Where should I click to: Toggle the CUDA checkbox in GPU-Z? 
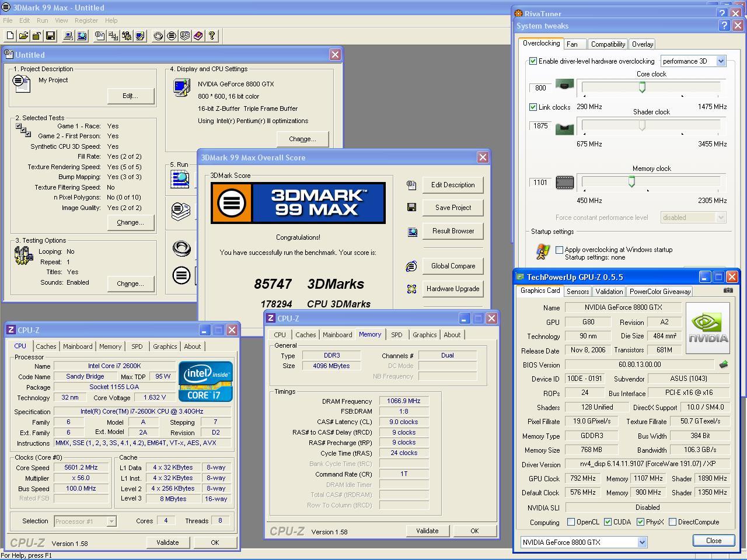click(608, 522)
